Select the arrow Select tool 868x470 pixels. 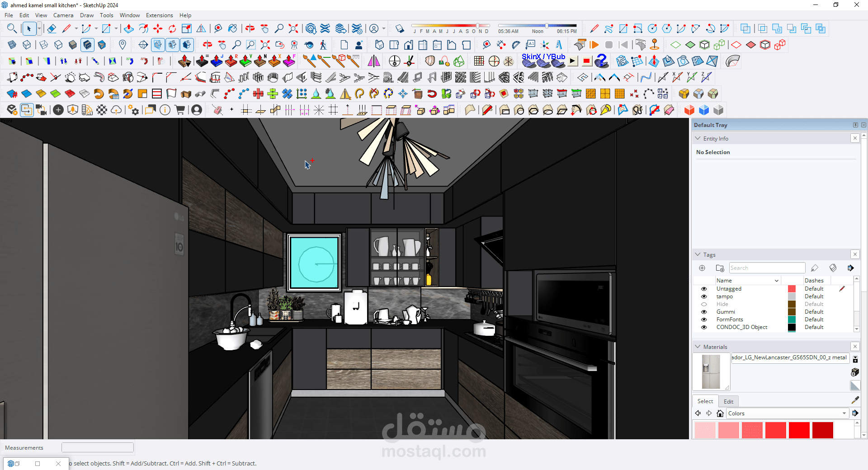point(29,29)
